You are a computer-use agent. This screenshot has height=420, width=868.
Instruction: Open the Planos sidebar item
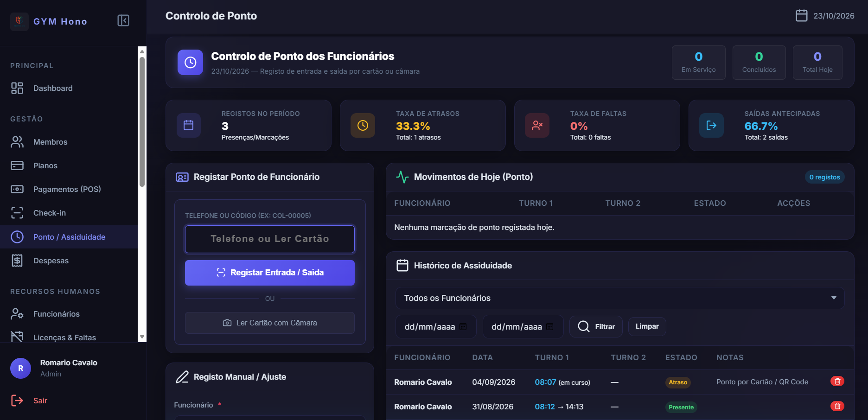(69, 165)
